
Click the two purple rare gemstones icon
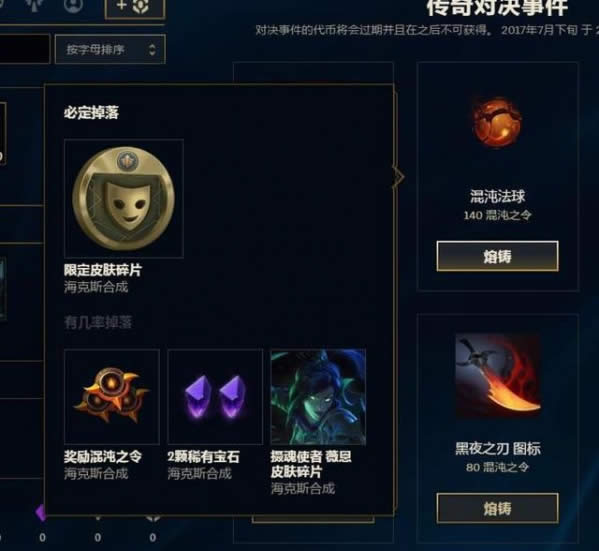click(215, 396)
